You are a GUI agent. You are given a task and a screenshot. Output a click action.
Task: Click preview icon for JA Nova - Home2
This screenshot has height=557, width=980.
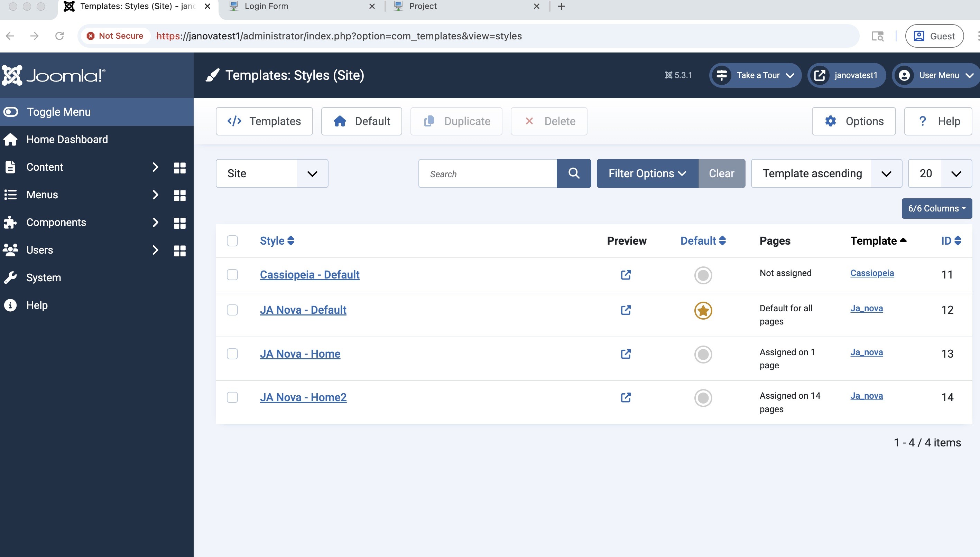click(626, 397)
